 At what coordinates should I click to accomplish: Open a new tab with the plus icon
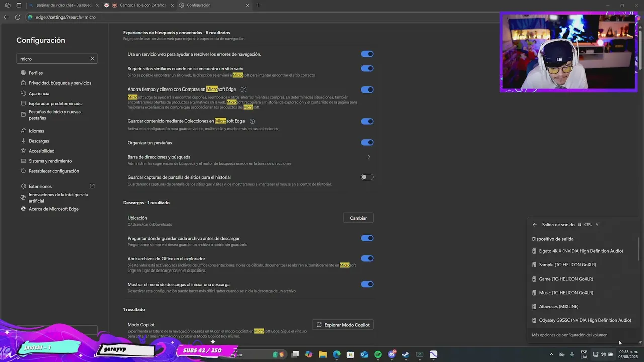tap(258, 5)
